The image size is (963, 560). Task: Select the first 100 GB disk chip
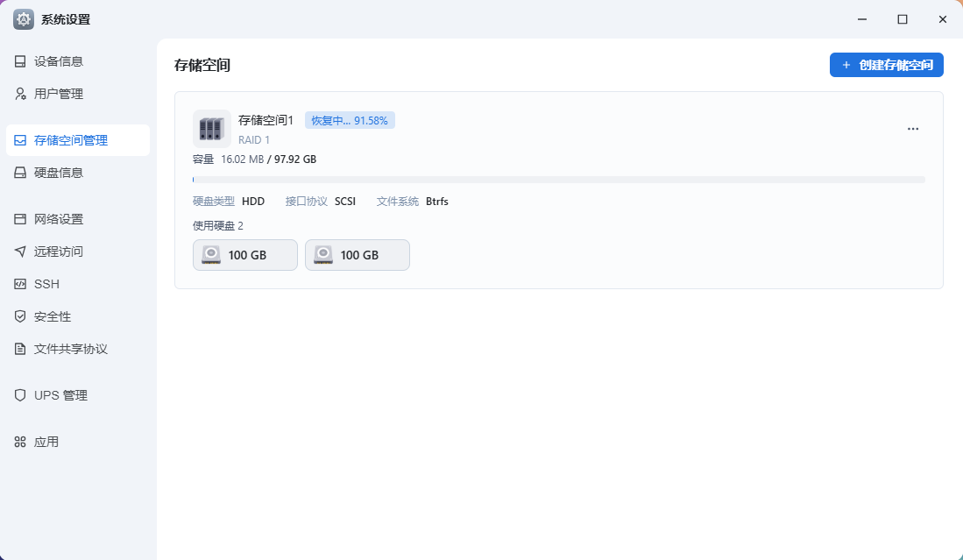pyautogui.click(x=244, y=255)
